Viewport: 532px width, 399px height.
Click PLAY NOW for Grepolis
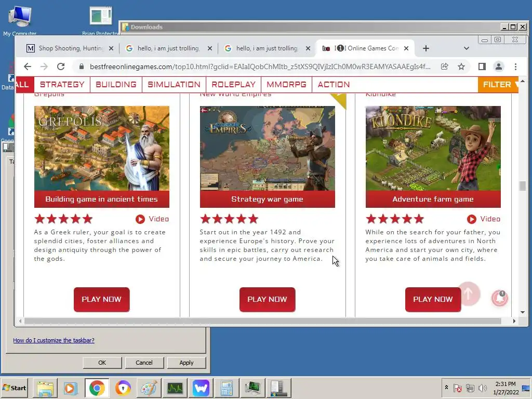[x=102, y=299]
